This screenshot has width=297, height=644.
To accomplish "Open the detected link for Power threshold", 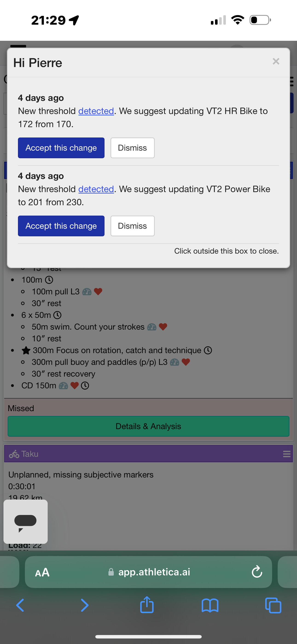I will pyautogui.click(x=96, y=189).
